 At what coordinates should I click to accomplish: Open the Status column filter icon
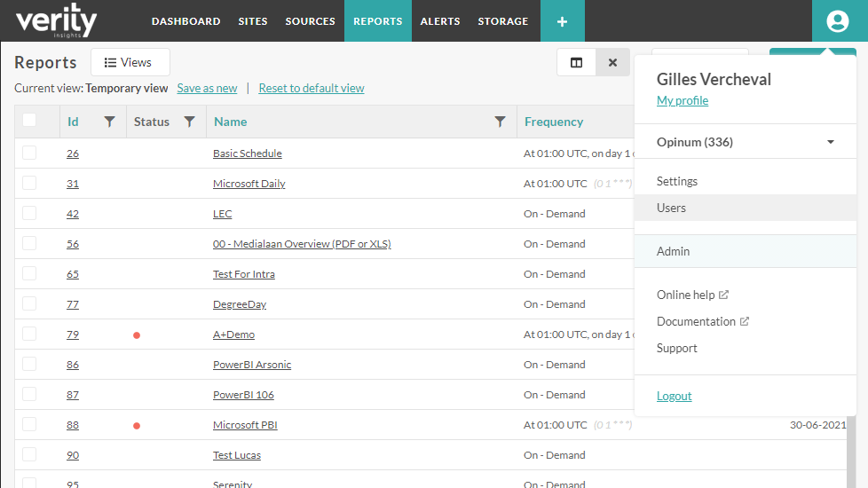pos(189,122)
